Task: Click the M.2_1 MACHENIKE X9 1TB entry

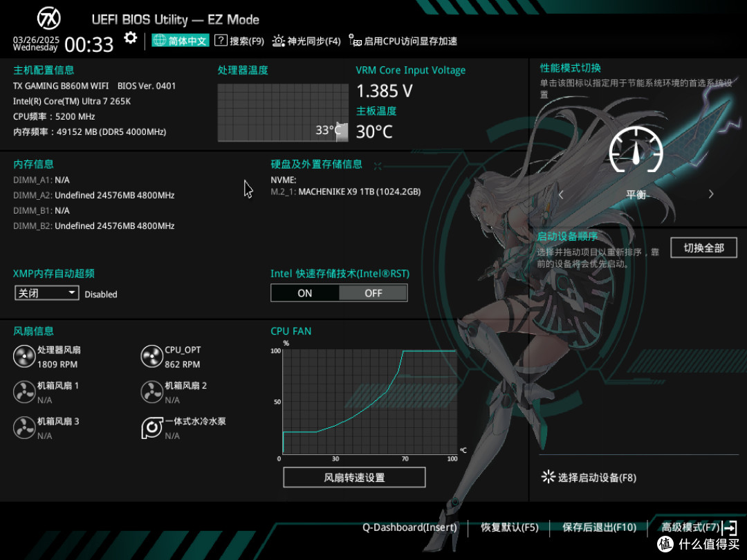Action: pos(345,192)
